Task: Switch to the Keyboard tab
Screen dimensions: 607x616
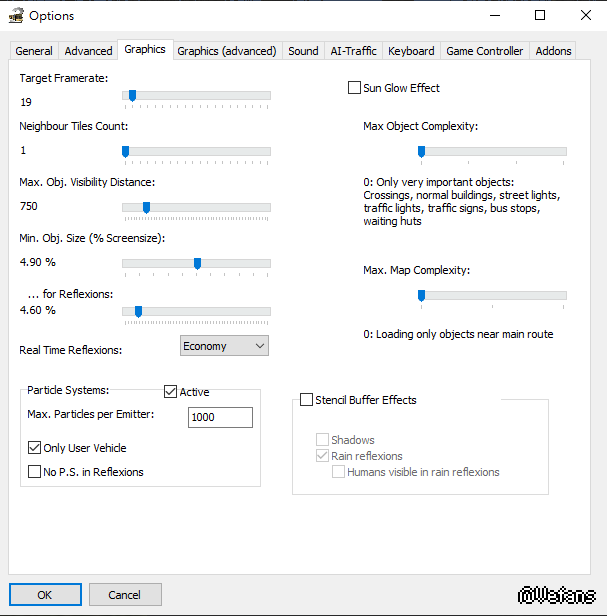Action: click(411, 51)
